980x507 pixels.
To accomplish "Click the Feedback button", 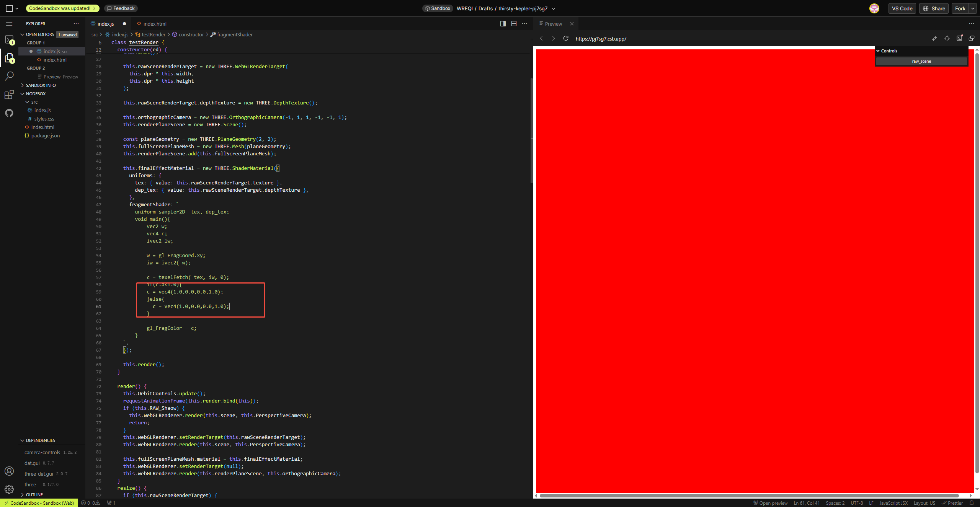I will tap(121, 8).
